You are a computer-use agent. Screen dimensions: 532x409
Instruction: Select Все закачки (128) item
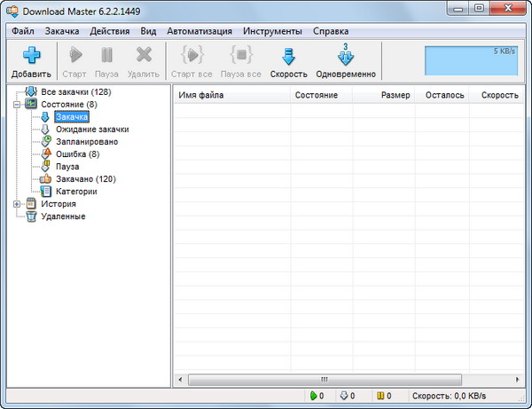coord(76,91)
